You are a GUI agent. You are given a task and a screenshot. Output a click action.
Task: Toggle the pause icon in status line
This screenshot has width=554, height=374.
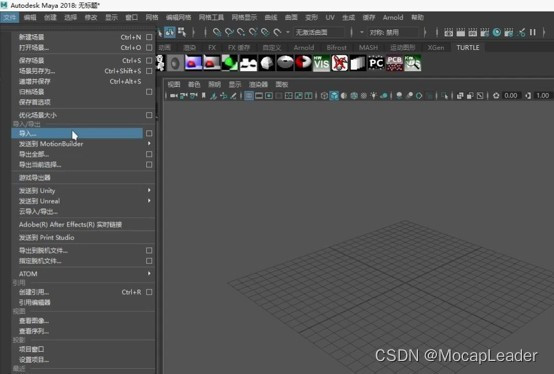pyautogui.click(x=533, y=32)
